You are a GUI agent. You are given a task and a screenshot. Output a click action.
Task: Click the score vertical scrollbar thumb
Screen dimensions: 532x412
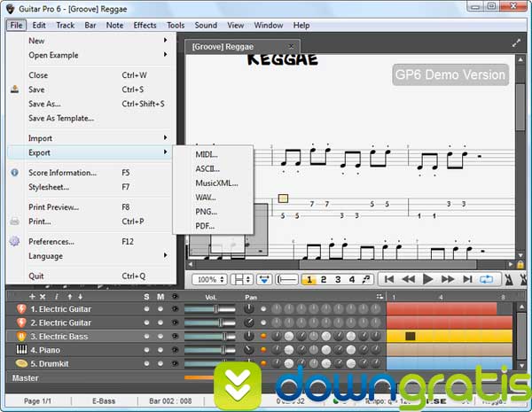tap(520, 107)
